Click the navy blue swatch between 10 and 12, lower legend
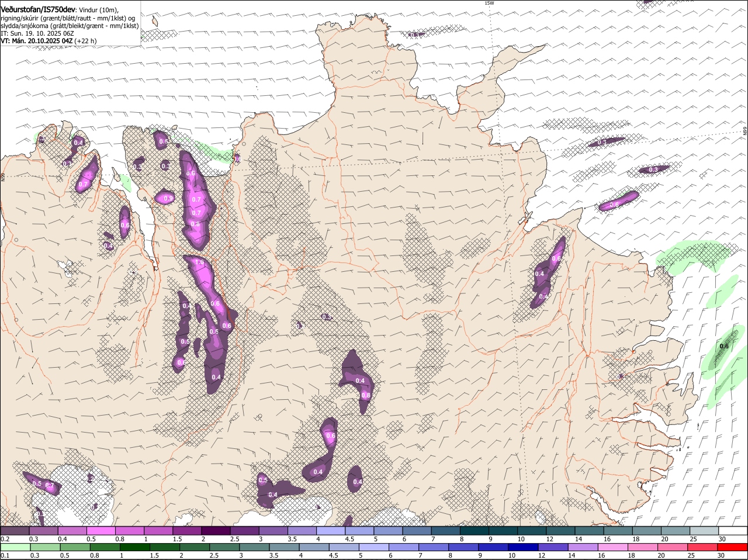Viewport: 748px width, 560px height. (524, 547)
